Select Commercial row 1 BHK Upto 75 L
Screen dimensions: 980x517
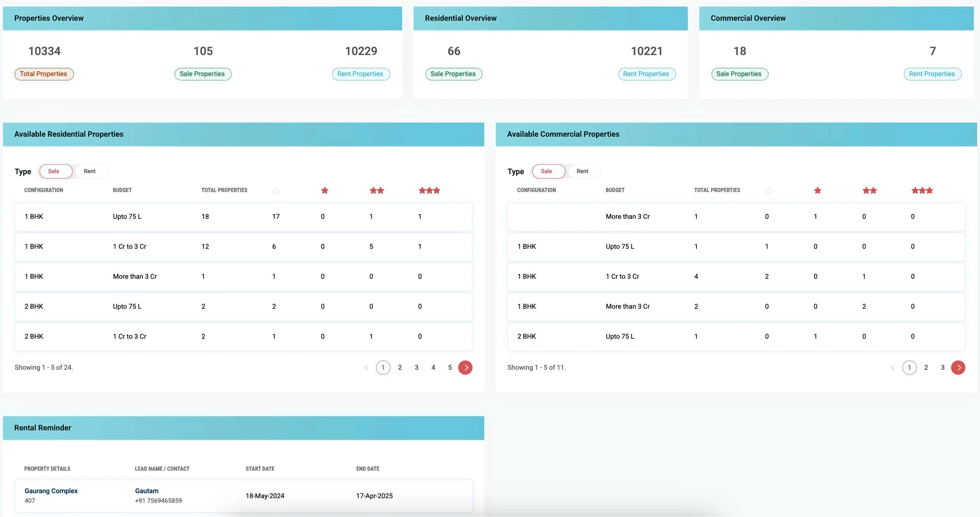click(736, 246)
